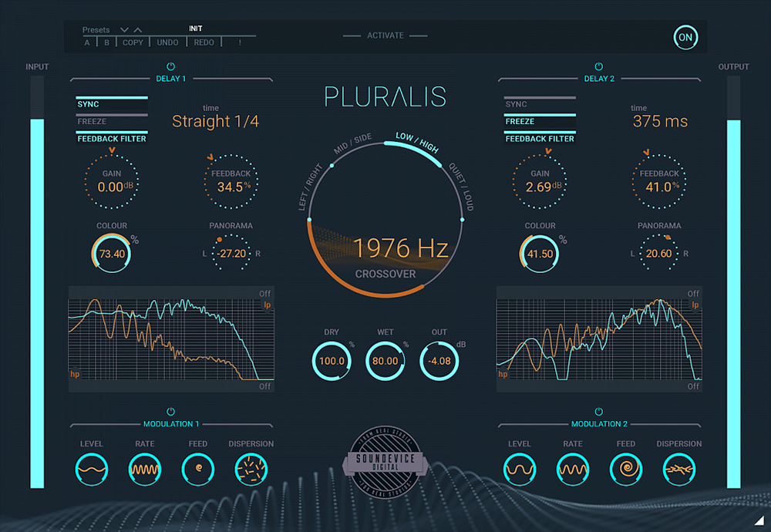
Task: Click the lp handle in Delay 1 filter graph
Action: [x=267, y=305]
